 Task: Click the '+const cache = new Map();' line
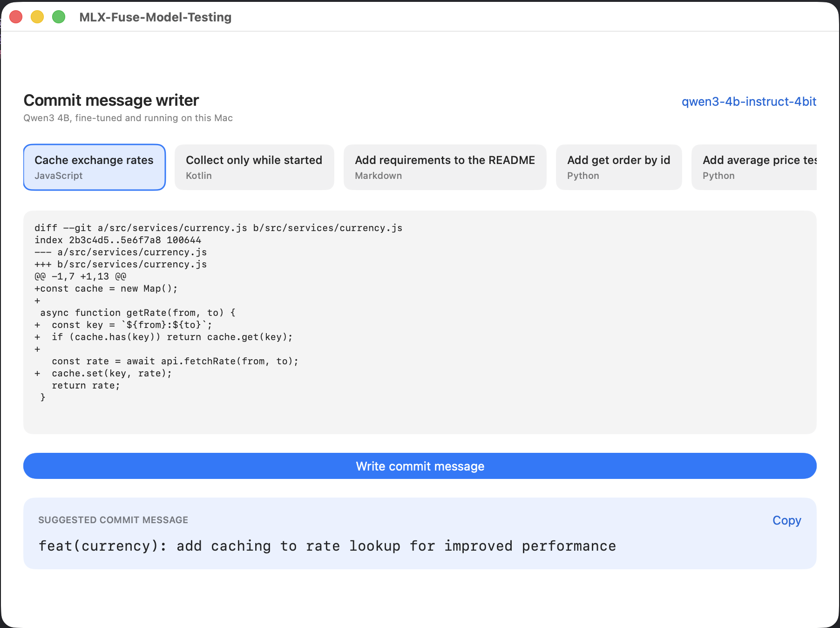coord(106,288)
